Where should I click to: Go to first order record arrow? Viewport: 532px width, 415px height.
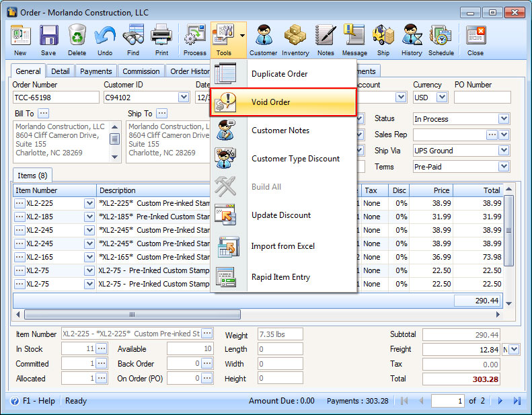pyautogui.click(x=404, y=401)
